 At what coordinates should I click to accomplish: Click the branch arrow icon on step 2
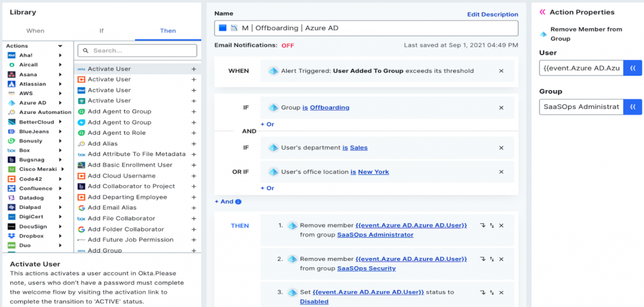tap(482, 259)
